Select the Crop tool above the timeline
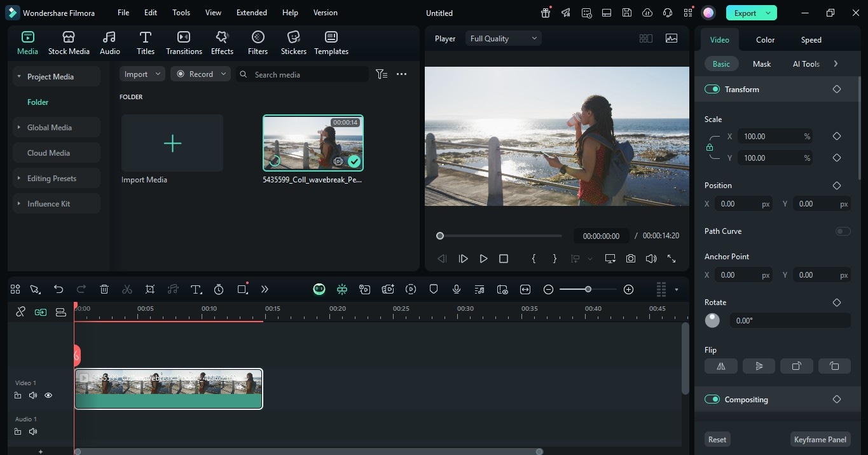Screen dimensions: 868x455 click(x=149, y=289)
